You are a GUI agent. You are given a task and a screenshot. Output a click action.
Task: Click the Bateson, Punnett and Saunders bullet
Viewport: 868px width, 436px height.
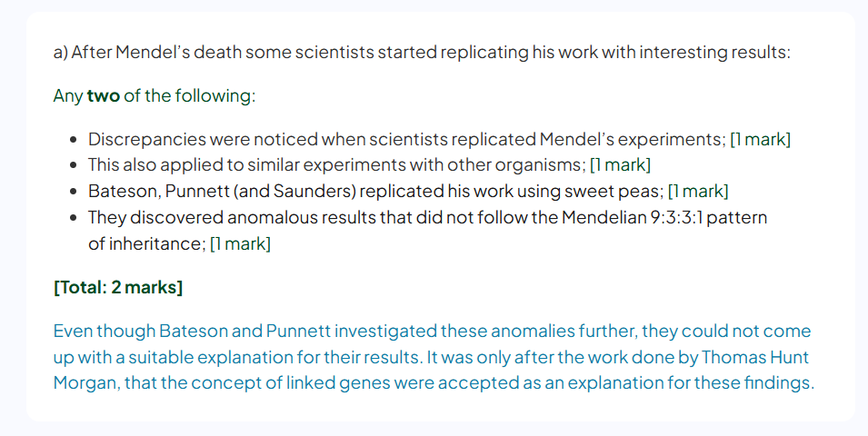(x=408, y=191)
